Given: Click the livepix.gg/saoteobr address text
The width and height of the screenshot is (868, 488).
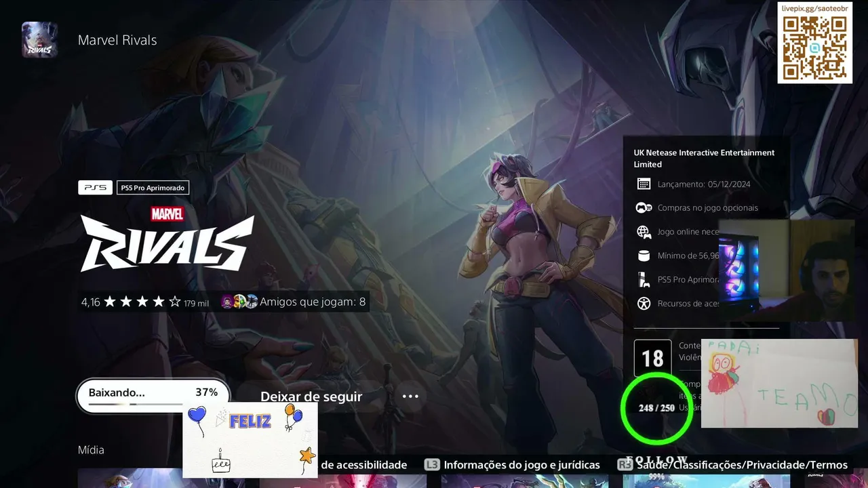Looking at the screenshot, I should click(814, 8).
